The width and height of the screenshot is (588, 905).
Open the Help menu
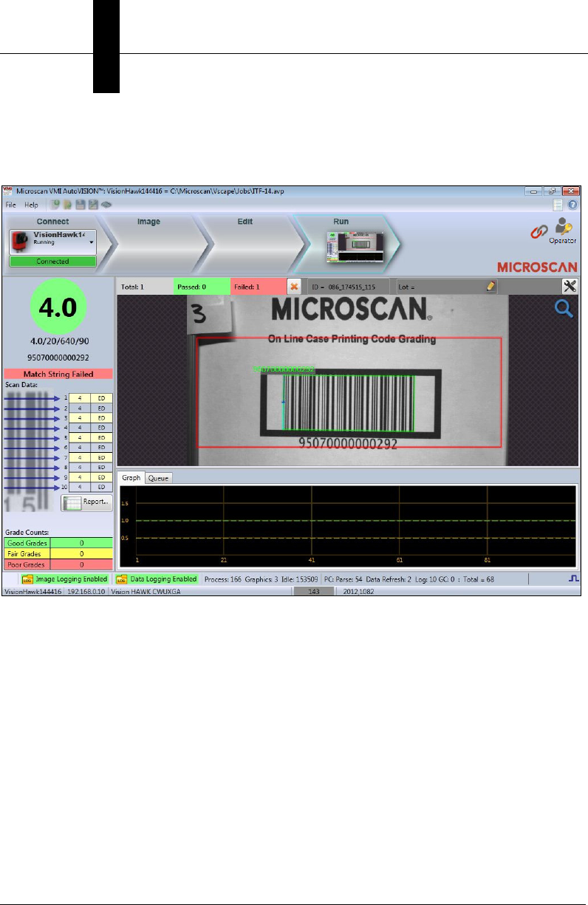click(31, 205)
